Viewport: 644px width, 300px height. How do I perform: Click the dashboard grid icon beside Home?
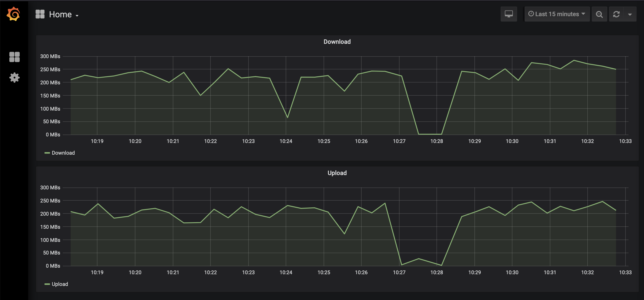[40, 14]
